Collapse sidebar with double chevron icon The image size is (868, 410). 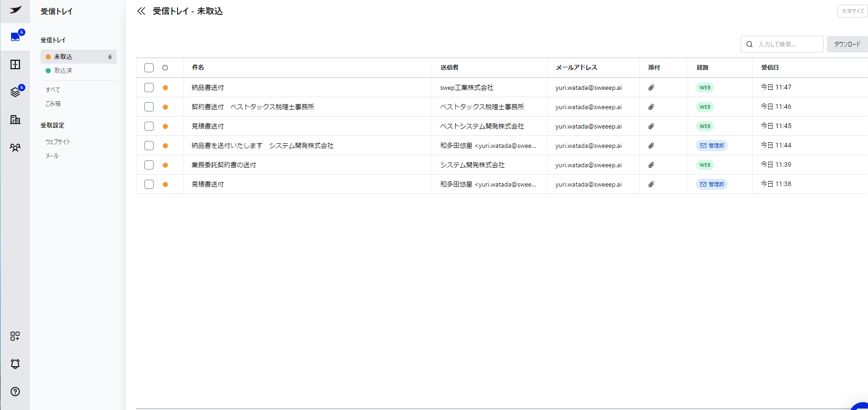pyautogui.click(x=141, y=11)
